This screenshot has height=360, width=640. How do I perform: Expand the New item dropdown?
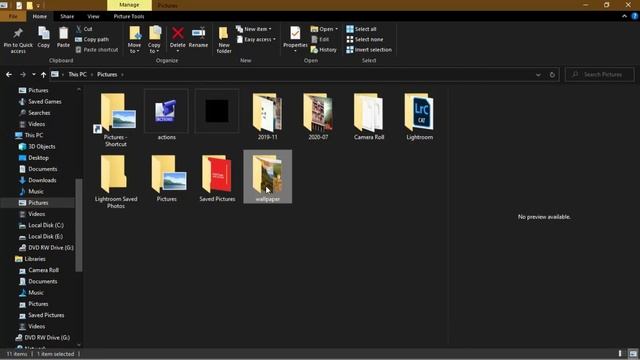point(253,29)
